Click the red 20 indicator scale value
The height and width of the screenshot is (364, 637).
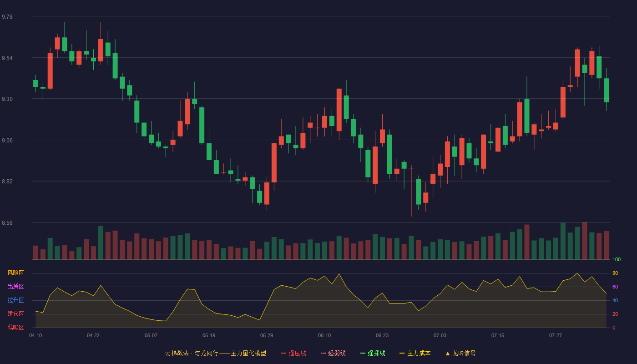pos(615,314)
